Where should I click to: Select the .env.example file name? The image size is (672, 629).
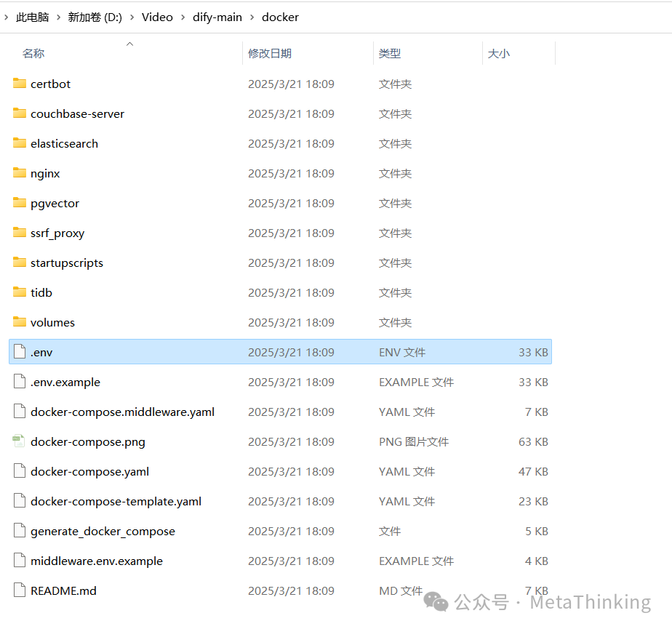pyautogui.click(x=65, y=382)
